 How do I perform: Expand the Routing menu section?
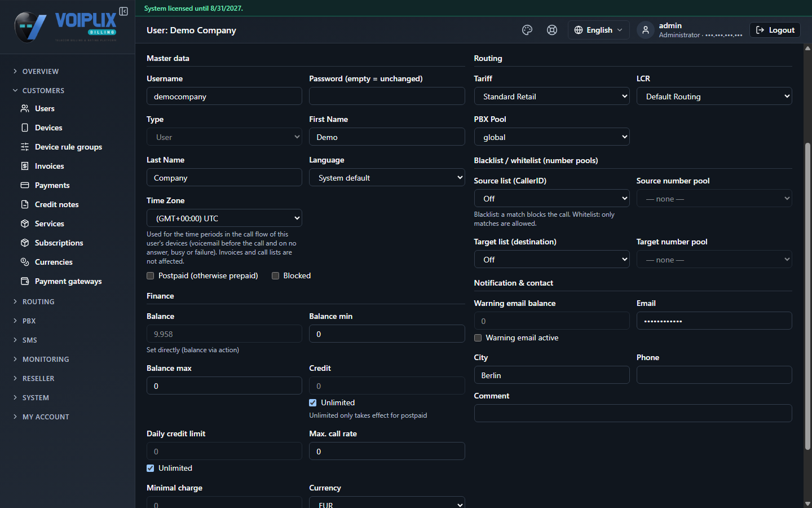click(38, 302)
